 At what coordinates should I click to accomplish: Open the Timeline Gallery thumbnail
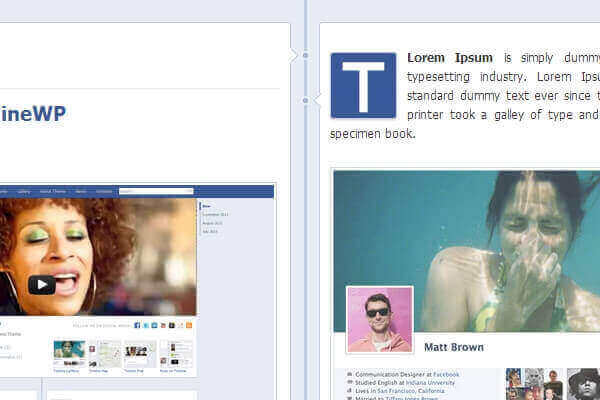pyautogui.click(x=69, y=353)
